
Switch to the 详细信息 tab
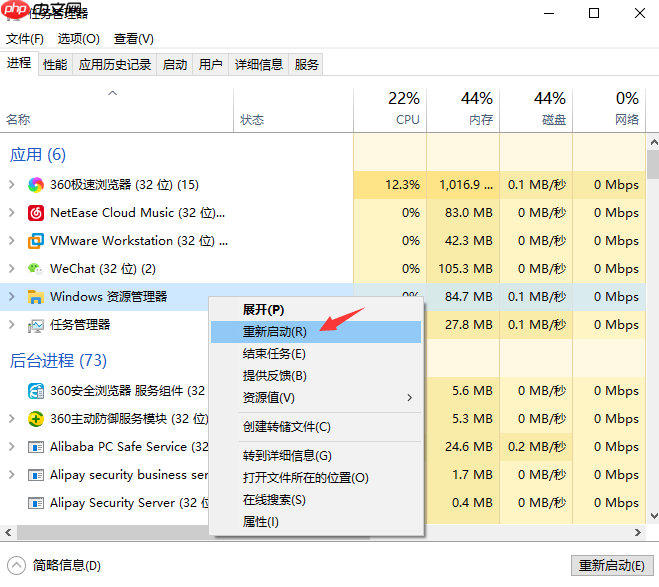coord(258,65)
